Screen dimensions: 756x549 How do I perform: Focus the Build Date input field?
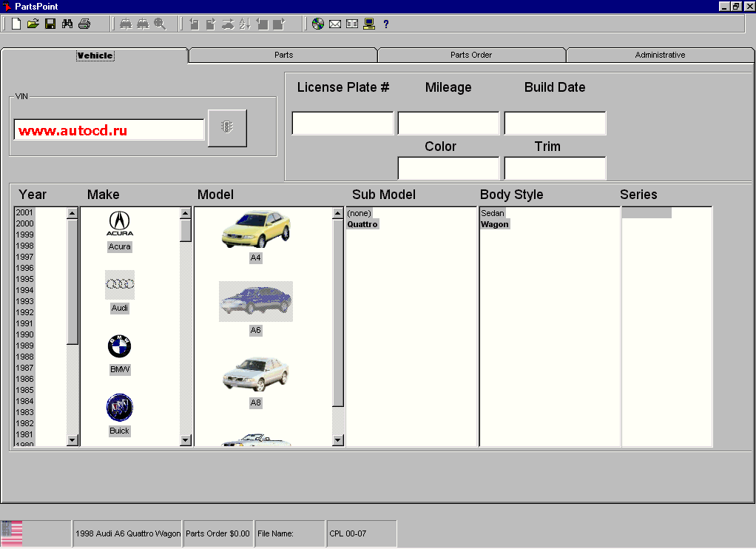pyautogui.click(x=555, y=123)
